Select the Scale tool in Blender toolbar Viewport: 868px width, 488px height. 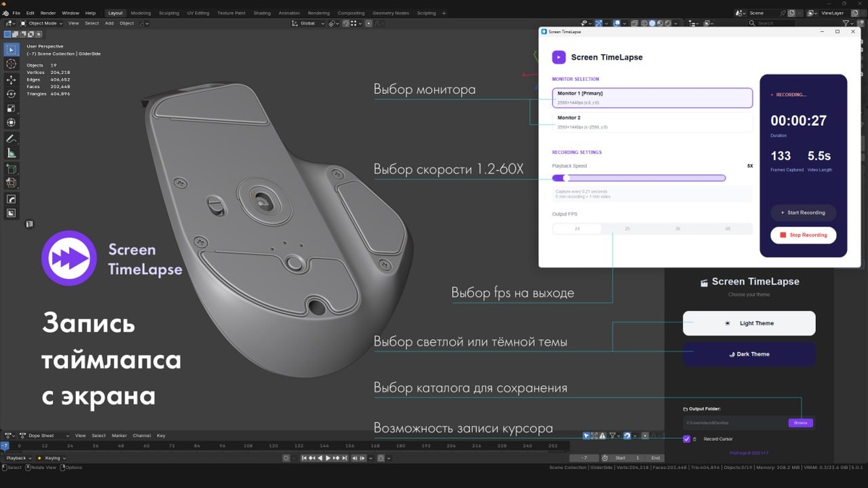(11, 108)
